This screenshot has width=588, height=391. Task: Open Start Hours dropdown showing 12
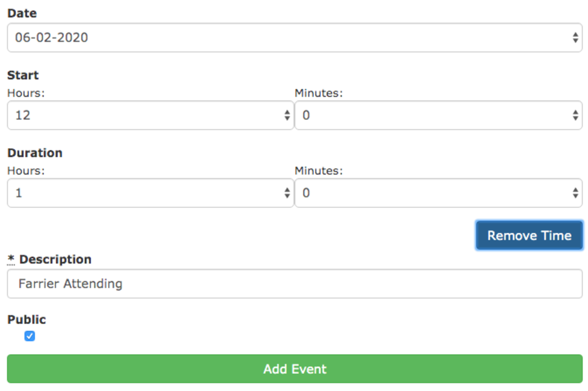145,115
